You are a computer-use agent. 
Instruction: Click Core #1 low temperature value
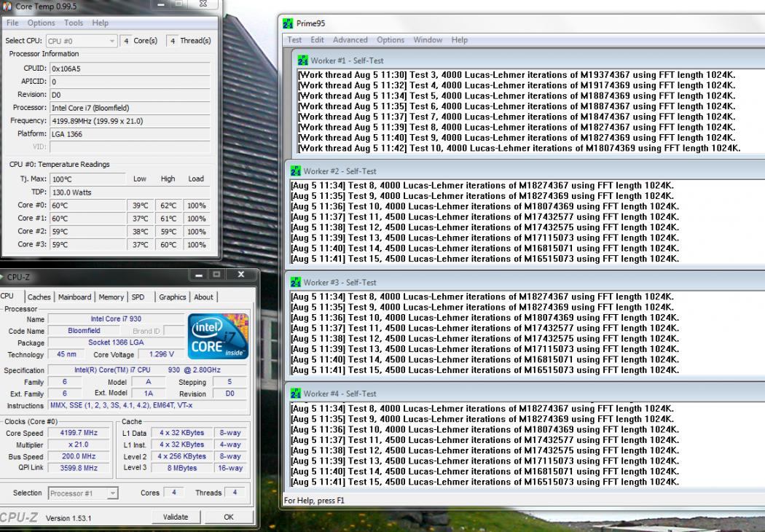click(141, 219)
